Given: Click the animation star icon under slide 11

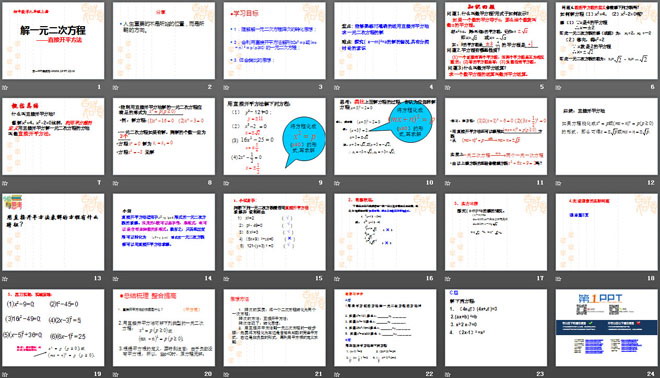Looking at the screenshot, I should click(x=448, y=183).
